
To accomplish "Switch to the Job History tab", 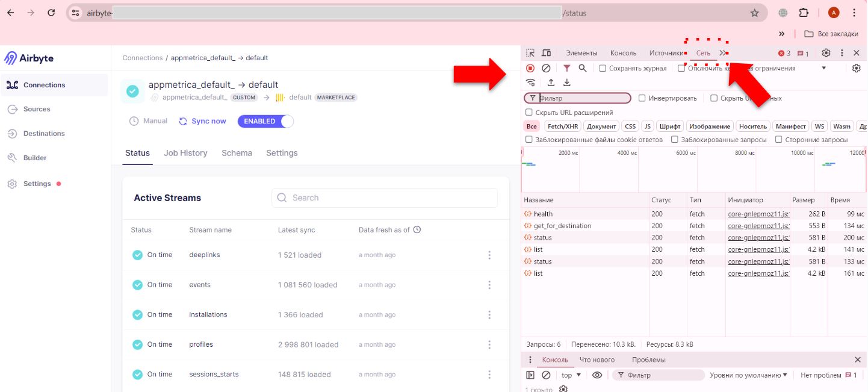I will (x=185, y=153).
